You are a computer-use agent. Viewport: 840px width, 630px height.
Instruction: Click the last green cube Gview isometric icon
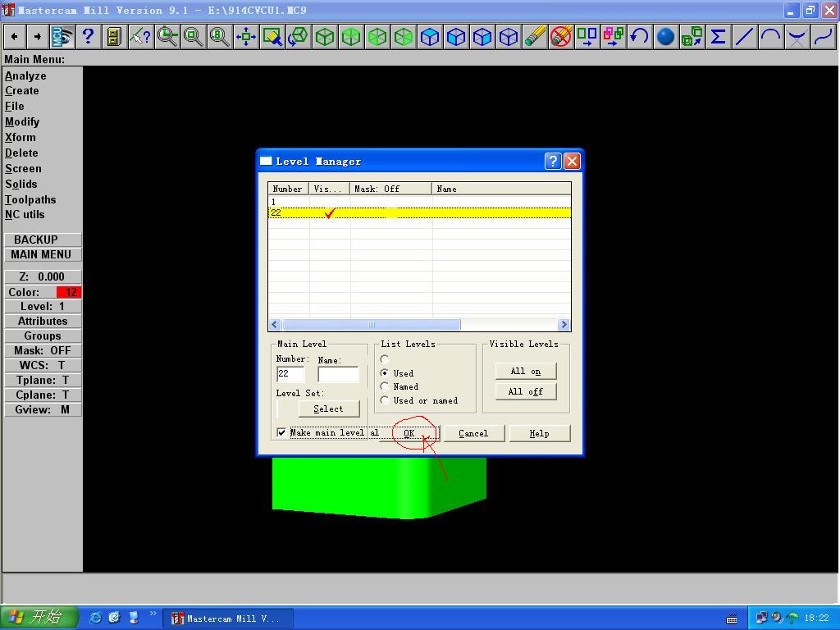(404, 37)
